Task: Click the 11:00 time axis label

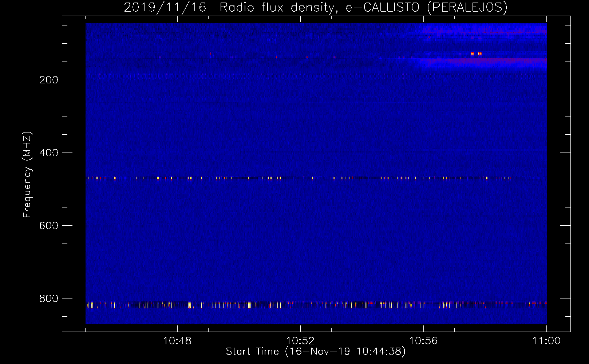Action: pos(546,341)
